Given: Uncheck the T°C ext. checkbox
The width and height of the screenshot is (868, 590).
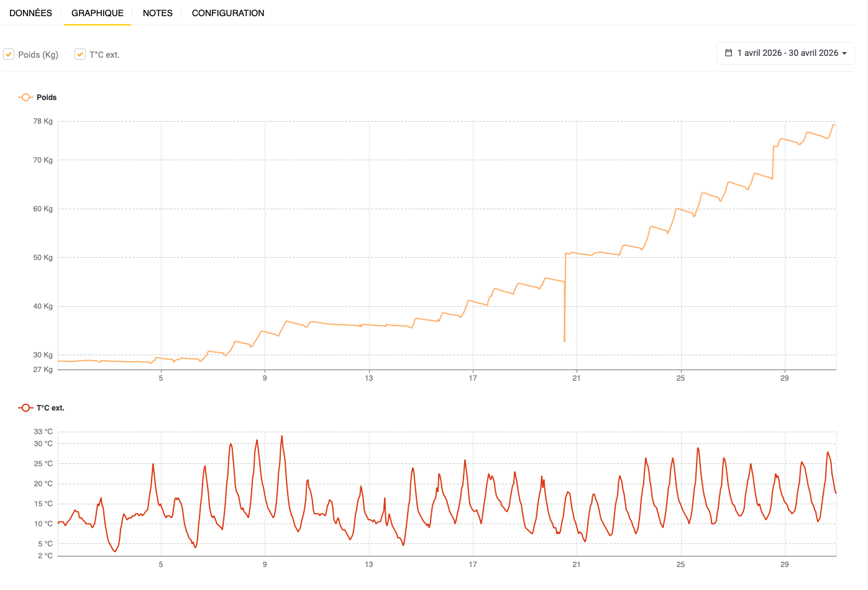Looking at the screenshot, I should (x=80, y=54).
